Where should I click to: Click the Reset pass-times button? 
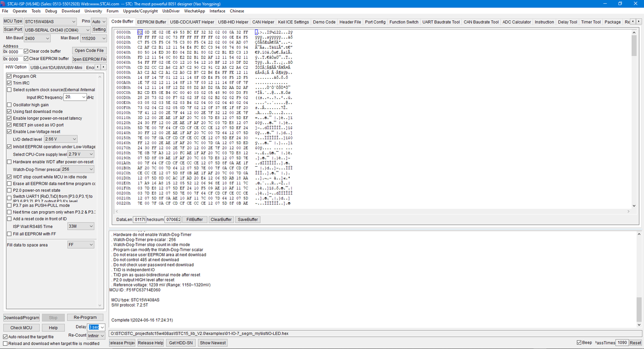(635, 343)
